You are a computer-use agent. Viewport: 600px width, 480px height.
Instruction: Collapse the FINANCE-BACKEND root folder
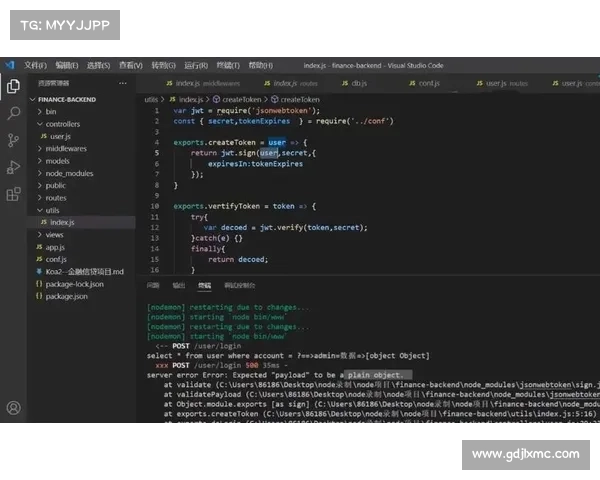(x=70, y=100)
